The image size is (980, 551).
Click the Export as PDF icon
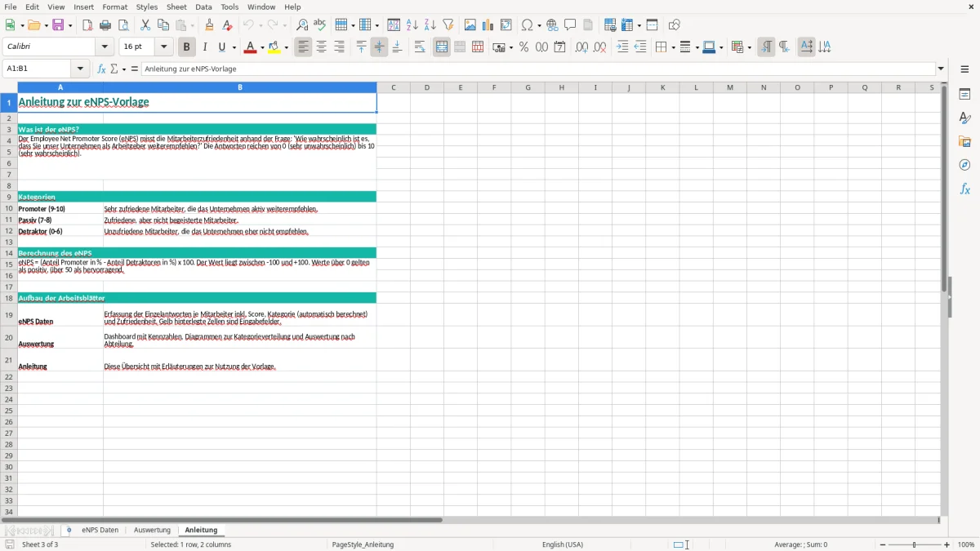click(87, 25)
